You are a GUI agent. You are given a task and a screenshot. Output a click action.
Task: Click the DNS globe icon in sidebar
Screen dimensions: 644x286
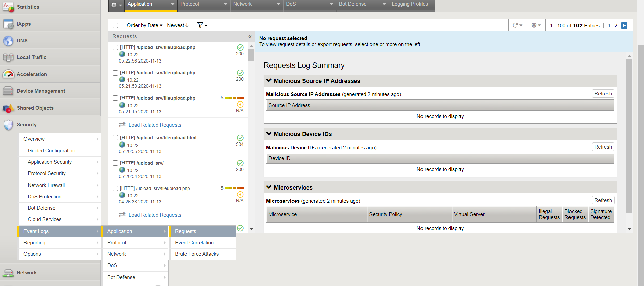click(8, 41)
